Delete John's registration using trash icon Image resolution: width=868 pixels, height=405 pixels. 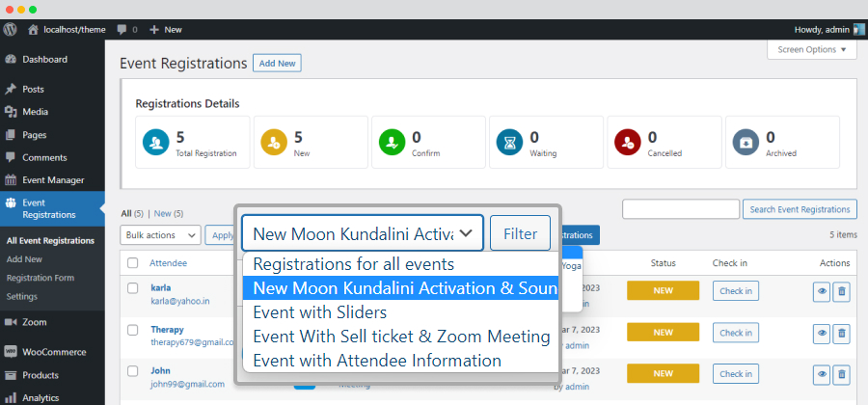click(841, 374)
